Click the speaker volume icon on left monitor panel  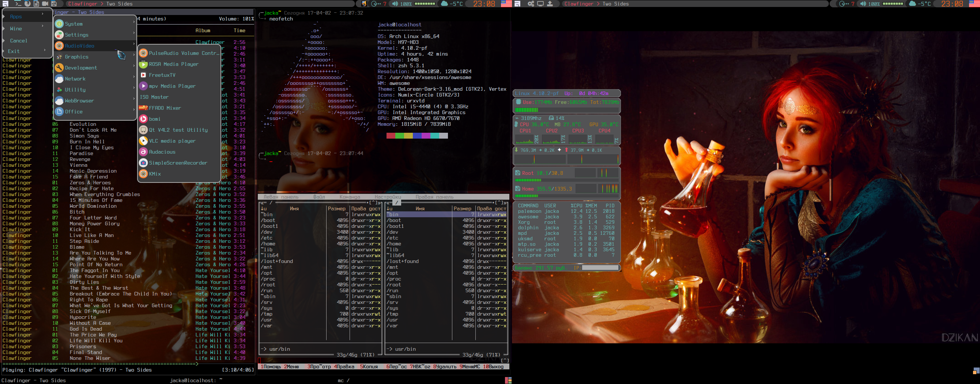pyautogui.click(x=395, y=4)
